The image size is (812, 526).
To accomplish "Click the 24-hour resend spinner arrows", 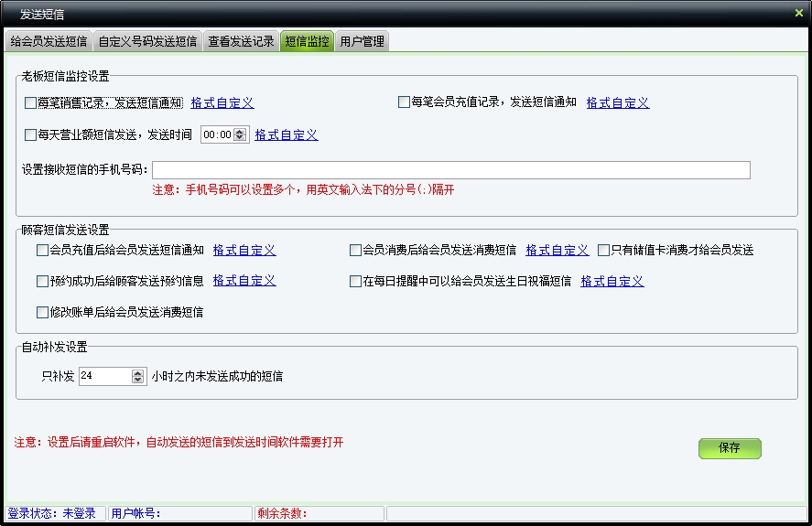I will click(x=138, y=376).
